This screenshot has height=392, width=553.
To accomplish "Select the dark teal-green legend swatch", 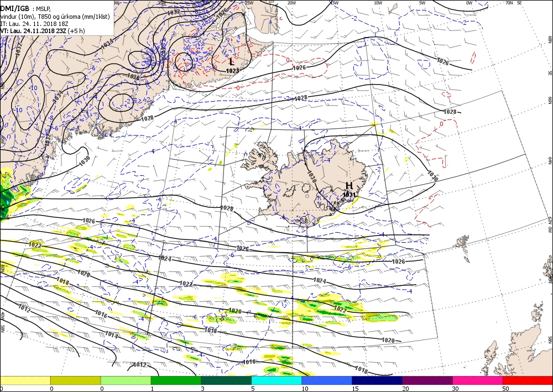I will click(x=226, y=380).
